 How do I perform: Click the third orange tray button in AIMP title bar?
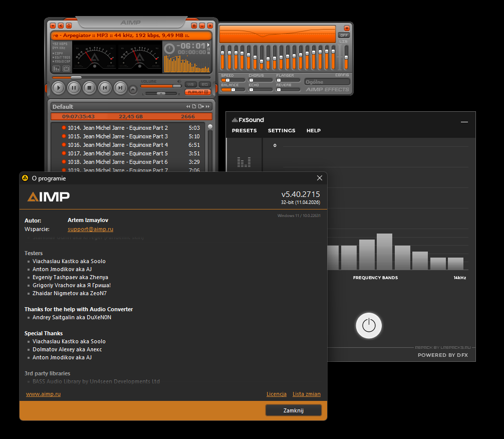(69, 26)
